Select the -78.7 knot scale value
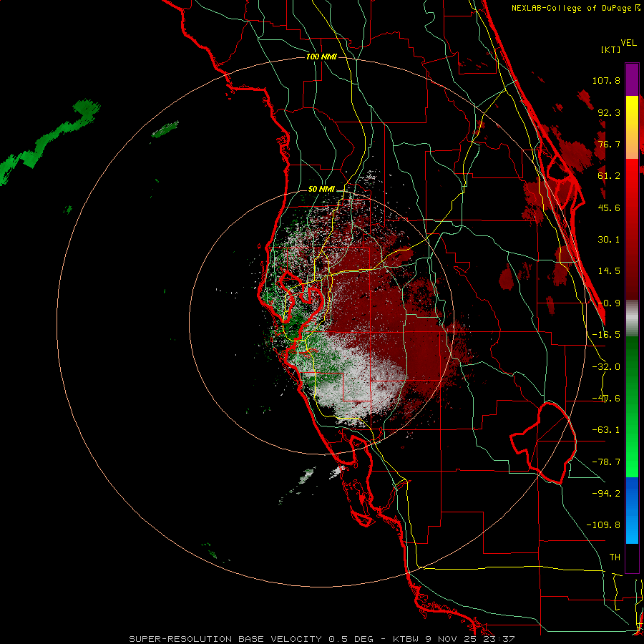The width and height of the screenshot is (644, 644). 606,462
